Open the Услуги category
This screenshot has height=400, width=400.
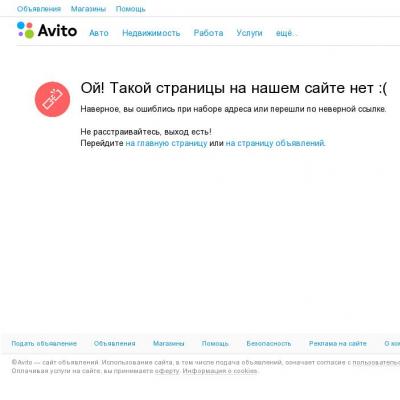[x=249, y=33]
